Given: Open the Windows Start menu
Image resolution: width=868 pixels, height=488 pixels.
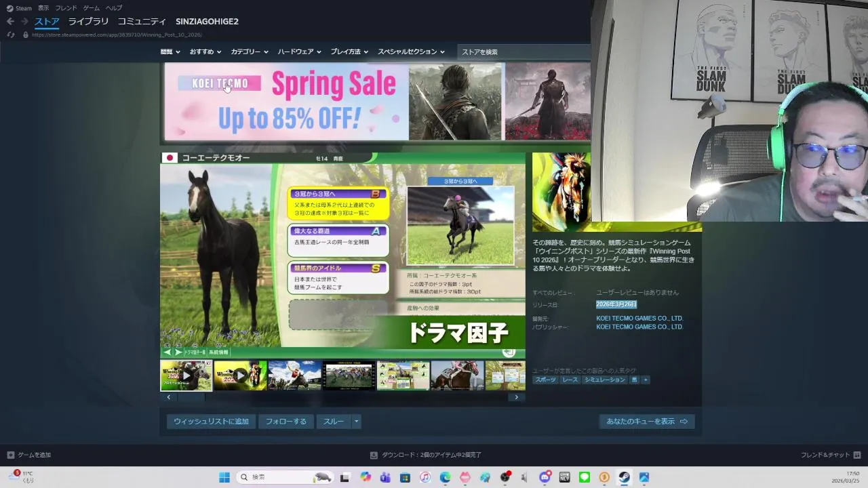Looking at the screenshot, I should pyautogui.click(x=224, y=477).
